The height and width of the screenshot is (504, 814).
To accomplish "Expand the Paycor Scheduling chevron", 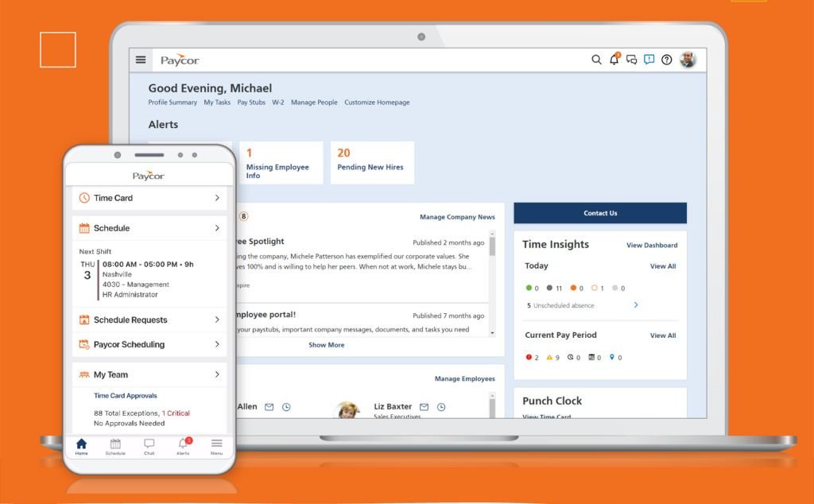I will click(x=217, y=344).
